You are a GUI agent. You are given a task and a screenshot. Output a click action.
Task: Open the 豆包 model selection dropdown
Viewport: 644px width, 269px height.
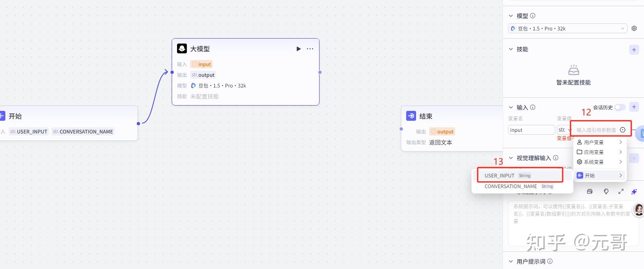[567, 28]
